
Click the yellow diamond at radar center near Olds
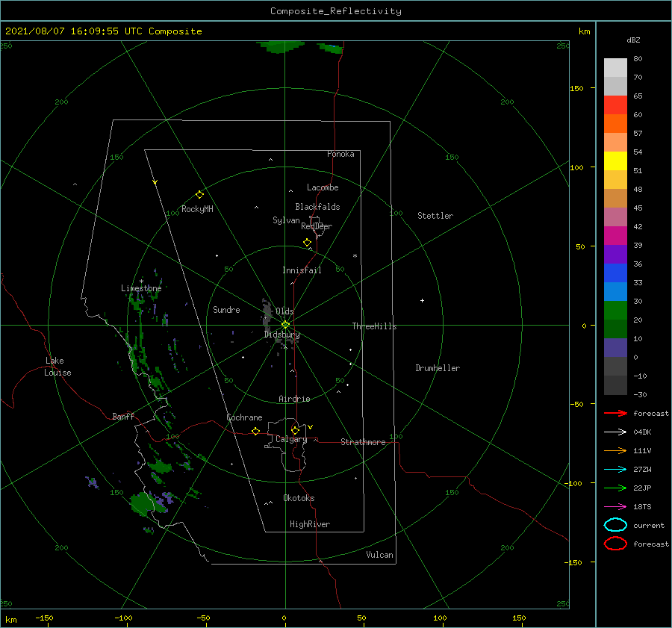(x=285, y=325)
